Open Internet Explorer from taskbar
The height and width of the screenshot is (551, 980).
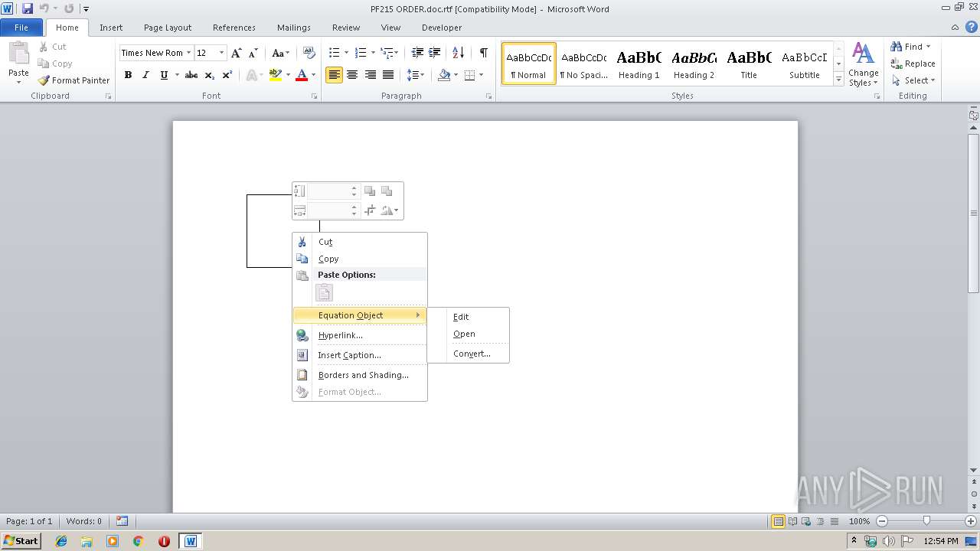pyautogui.click(x=61, y=541)
